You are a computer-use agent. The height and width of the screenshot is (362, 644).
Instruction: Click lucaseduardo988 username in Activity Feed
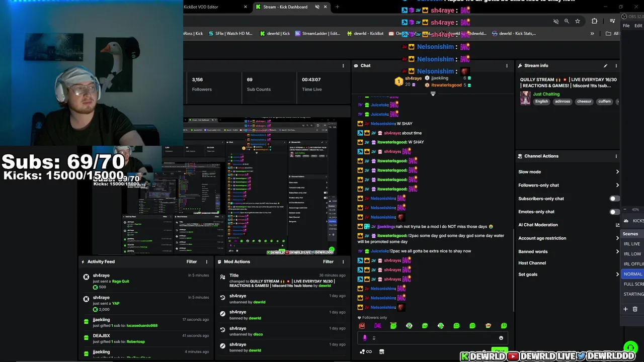[142, 326]
